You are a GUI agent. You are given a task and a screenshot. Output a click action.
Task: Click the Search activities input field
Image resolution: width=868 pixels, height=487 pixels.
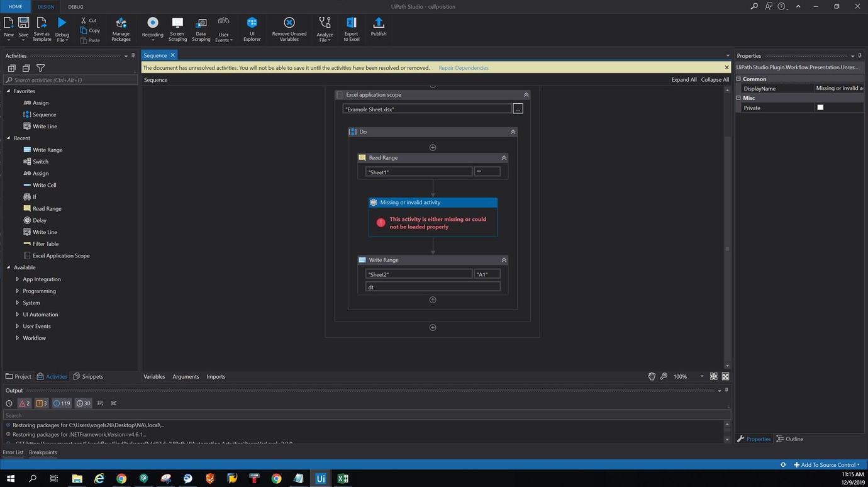(70, 80)
